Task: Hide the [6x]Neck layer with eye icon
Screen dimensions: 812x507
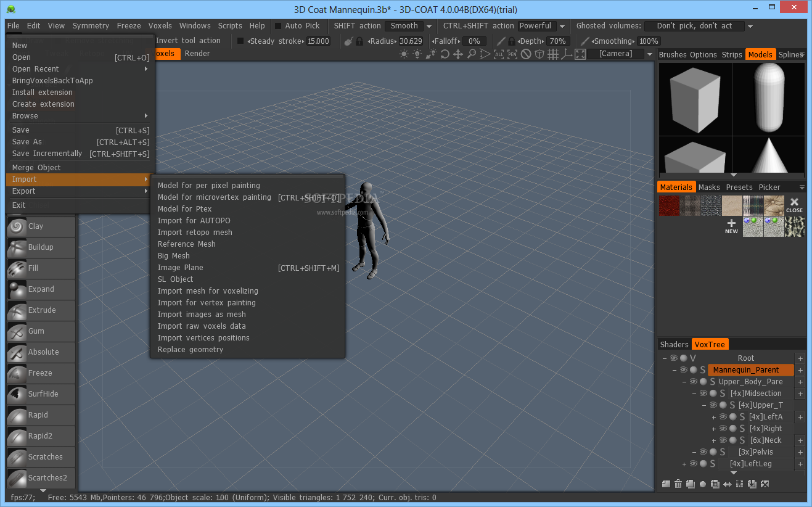Action: click(723, 440)
